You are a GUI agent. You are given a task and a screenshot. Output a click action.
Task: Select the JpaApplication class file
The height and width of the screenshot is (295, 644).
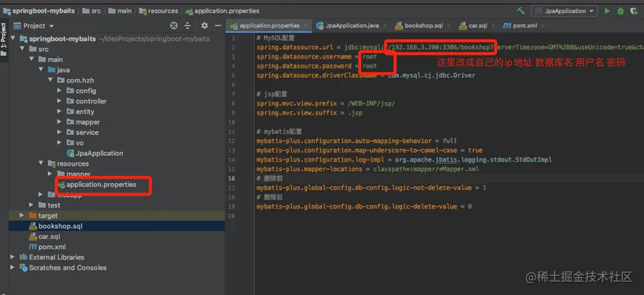point(95,153)
